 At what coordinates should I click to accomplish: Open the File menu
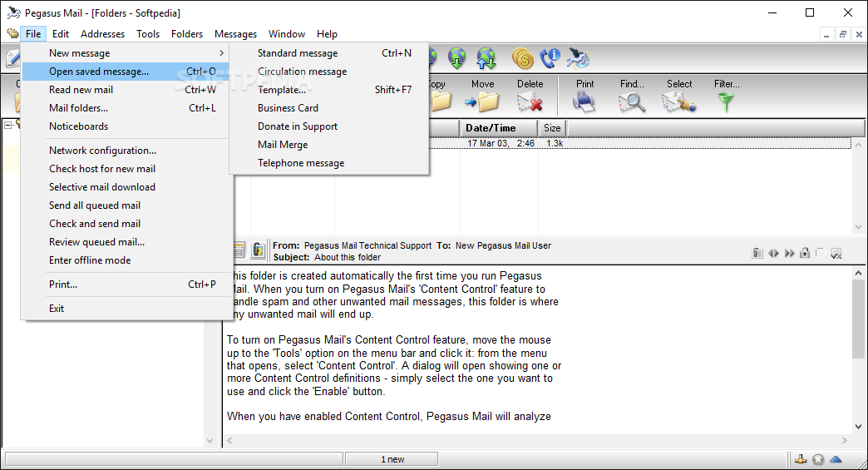pos(33,34)
